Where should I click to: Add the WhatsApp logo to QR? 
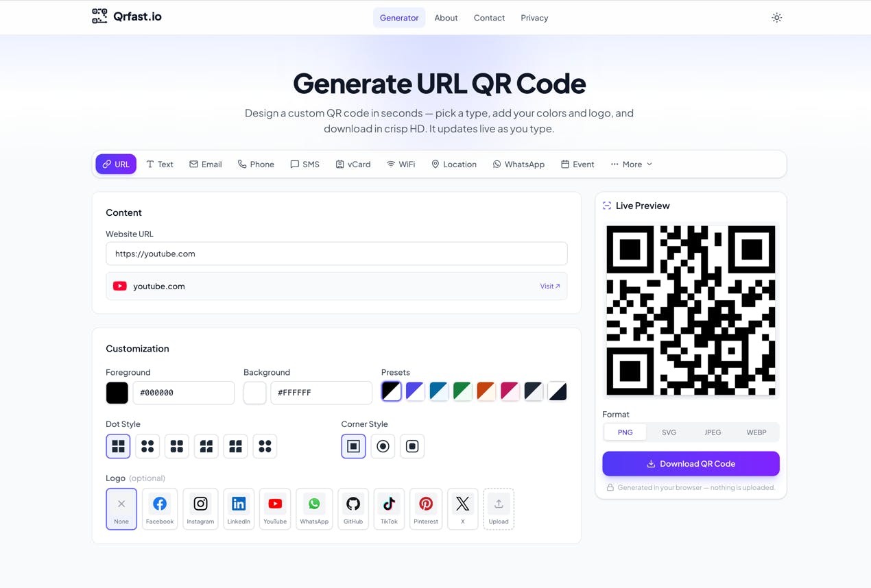pos(314,509)
